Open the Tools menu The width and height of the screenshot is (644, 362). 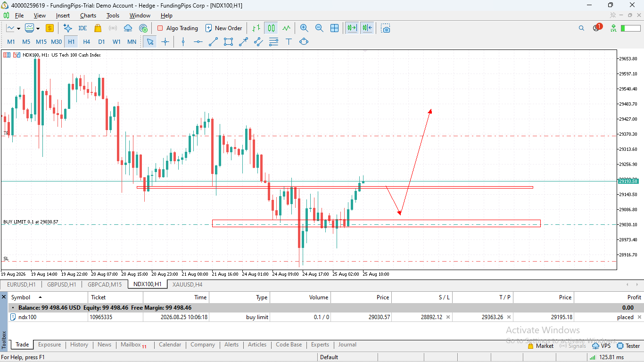113,16
